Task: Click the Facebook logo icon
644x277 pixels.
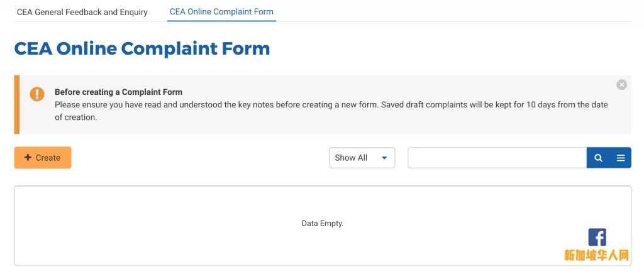Action: pos(597,237)
